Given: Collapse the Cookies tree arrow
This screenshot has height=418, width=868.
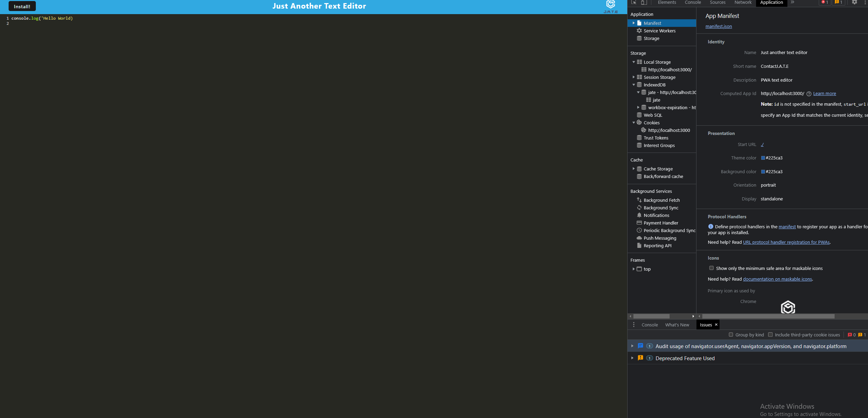Looking at the screenshot, I should (x=633, y=123).
